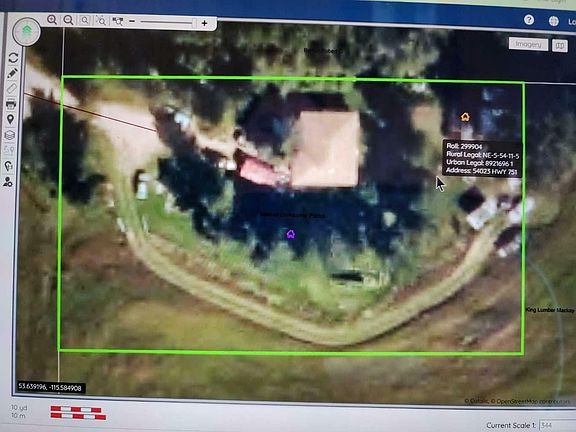Click the zoom to selection magnifier icon
576x432 pixels.
click(101, 21)
